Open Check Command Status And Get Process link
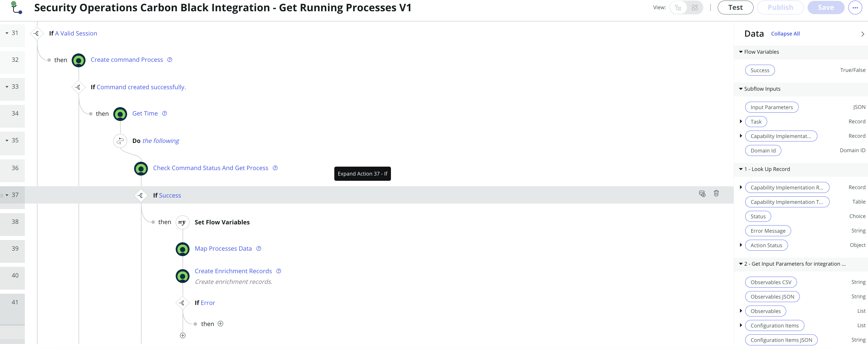 (x=211, y=168)
